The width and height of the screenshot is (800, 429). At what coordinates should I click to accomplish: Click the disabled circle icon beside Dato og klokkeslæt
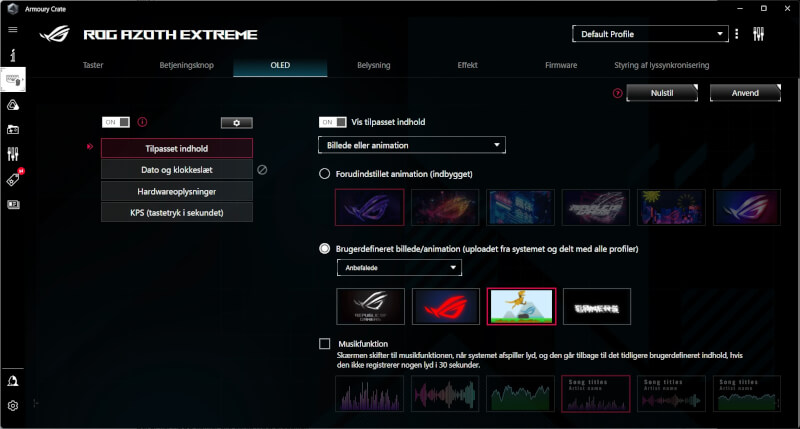point(262,170)
